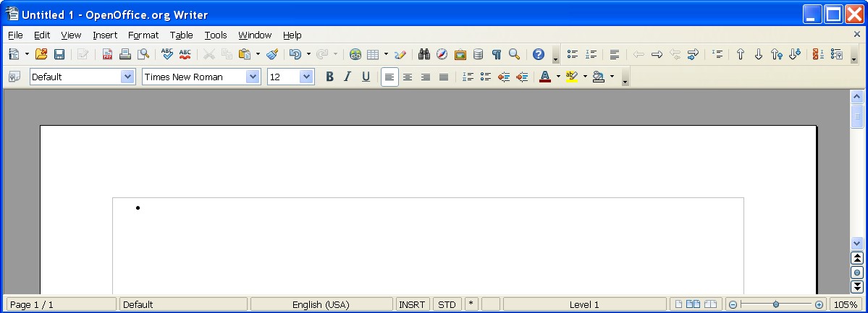Toggle Underline formatting
Image resolution: width=868 pixels, height=313 pixels.
(366, 77)
